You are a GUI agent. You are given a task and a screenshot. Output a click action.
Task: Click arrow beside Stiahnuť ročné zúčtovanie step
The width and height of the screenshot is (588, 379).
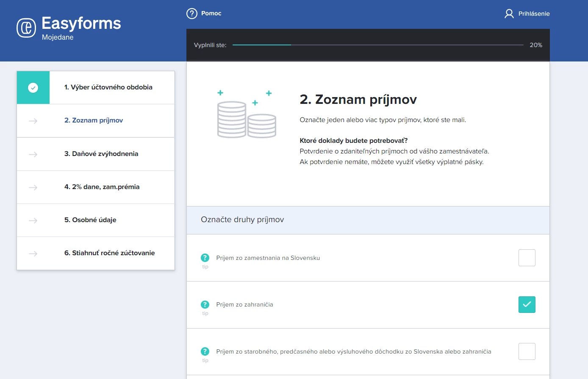pyautogui.click(x=33, y=254)
